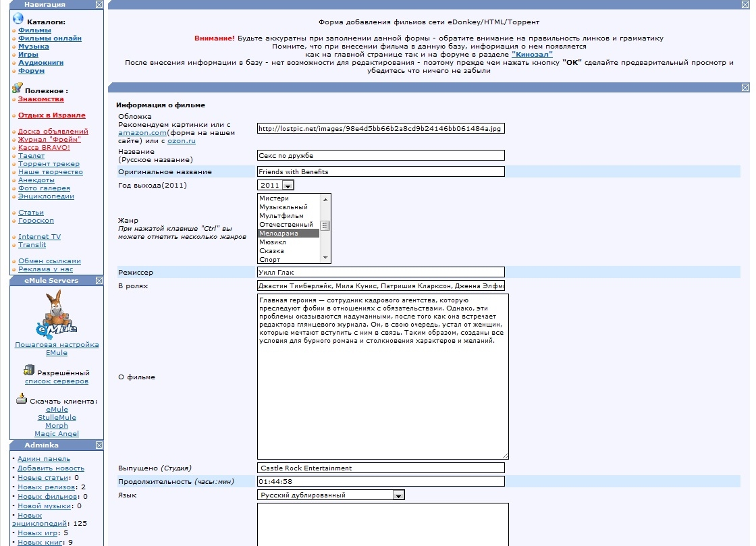Image resolution: width=756 pixels, height=546 pixels.
Task: Open the amazon.com link
Action: (x=142, y=133)
